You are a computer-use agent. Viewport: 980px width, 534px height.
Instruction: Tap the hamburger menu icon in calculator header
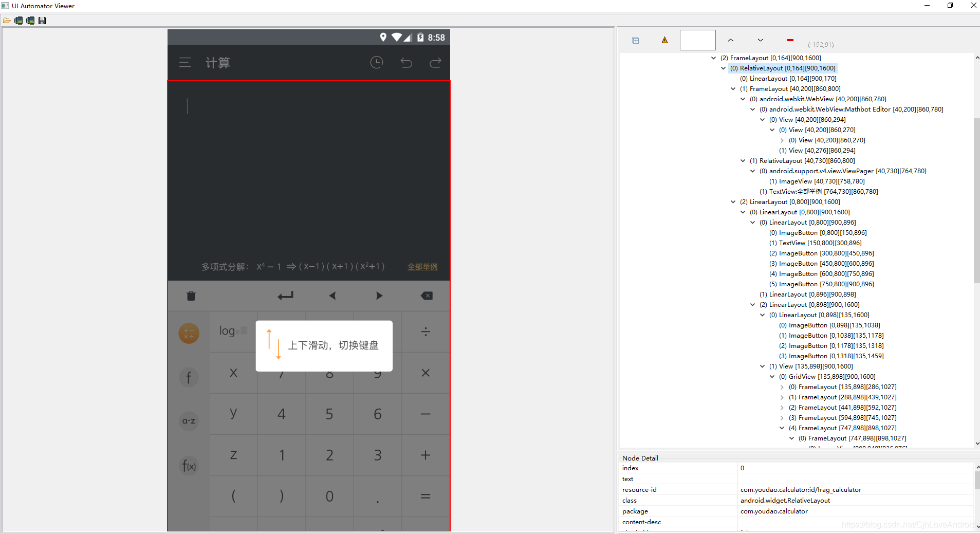(x=185, y=63)
